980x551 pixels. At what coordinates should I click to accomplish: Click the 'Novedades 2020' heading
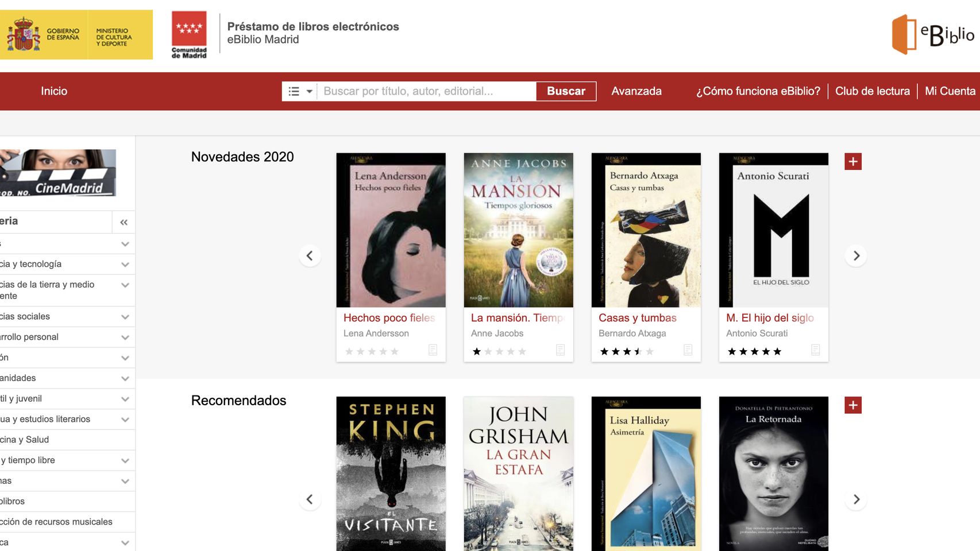[242, 157]
